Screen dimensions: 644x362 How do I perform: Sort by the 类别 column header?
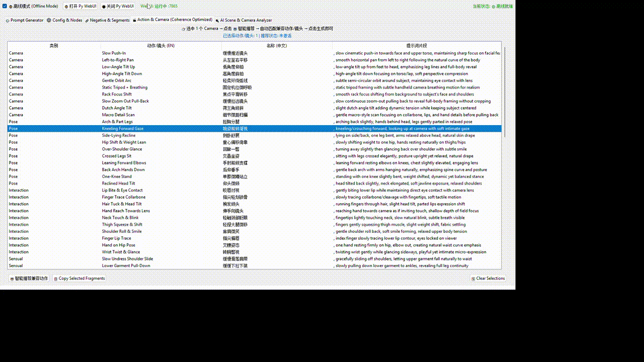54,46
